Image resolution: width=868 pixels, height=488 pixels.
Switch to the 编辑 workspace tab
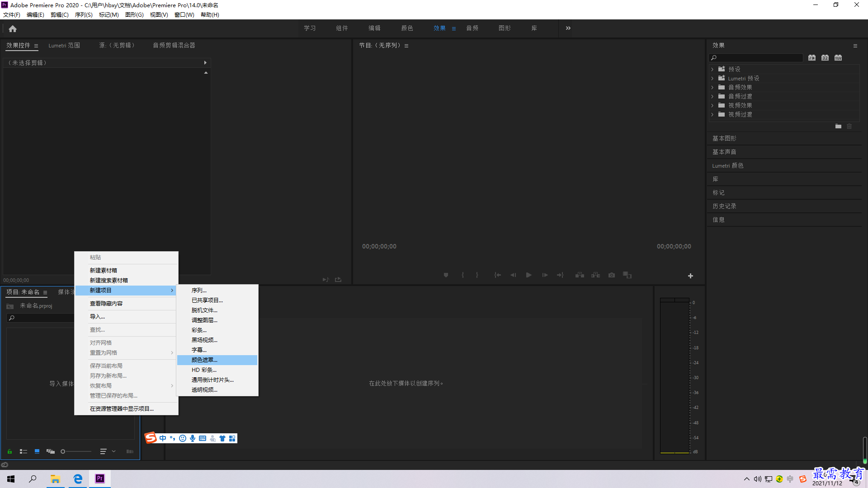374,28
